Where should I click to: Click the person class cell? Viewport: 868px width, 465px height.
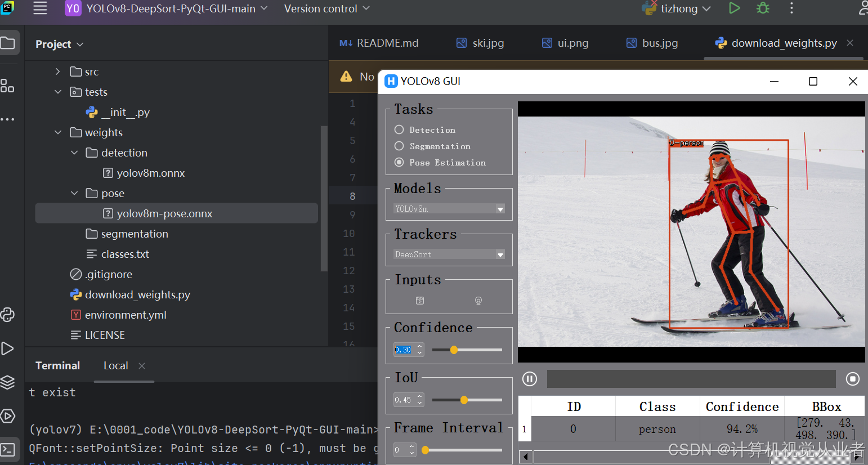(x=657, y=429)
